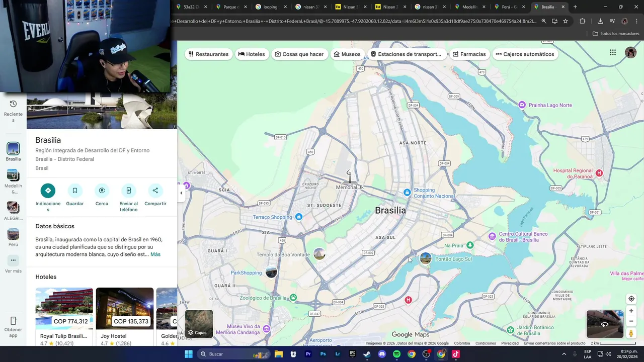This screenshot has height=362, width=644.
Task: Click Enviar comentarios sobre el producto
Action: 554,343
